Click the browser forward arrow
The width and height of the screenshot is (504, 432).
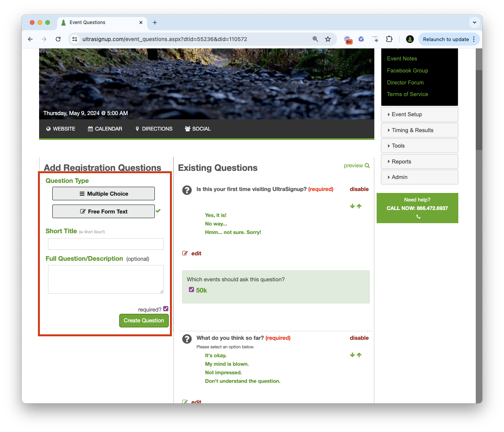44,39
